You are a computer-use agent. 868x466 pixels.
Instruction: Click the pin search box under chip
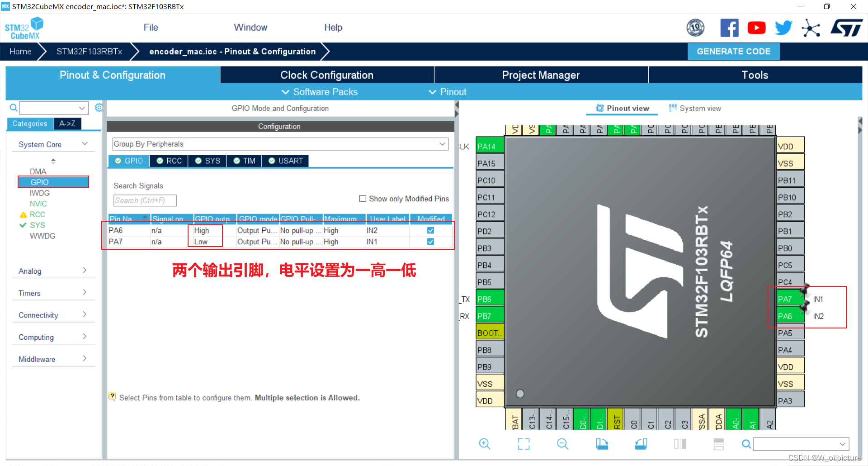click(x=801, y=444)
